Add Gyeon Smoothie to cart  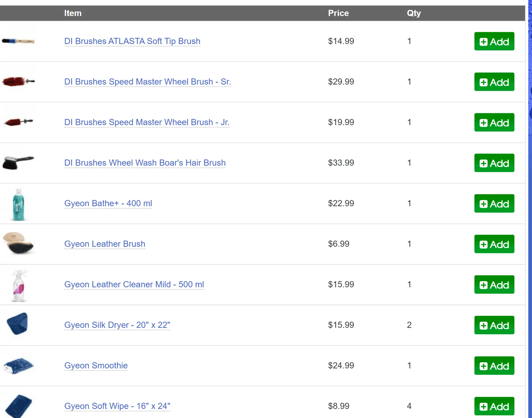(494, 366)
